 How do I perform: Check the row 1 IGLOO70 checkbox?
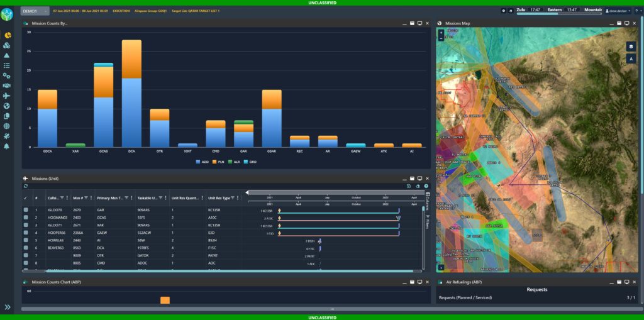coord(26,209)
